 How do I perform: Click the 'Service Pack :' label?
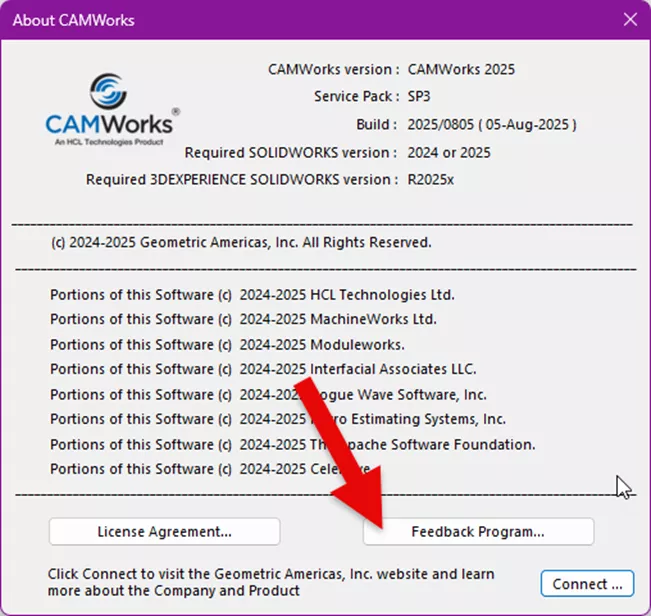pyautogui.click(x=357, y=96)
